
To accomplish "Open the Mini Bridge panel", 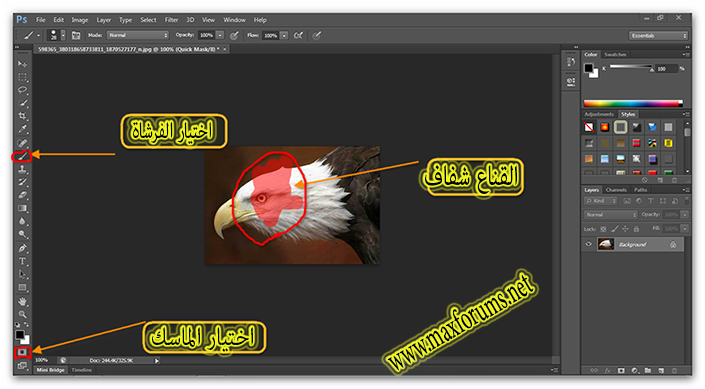I will 50,370.
